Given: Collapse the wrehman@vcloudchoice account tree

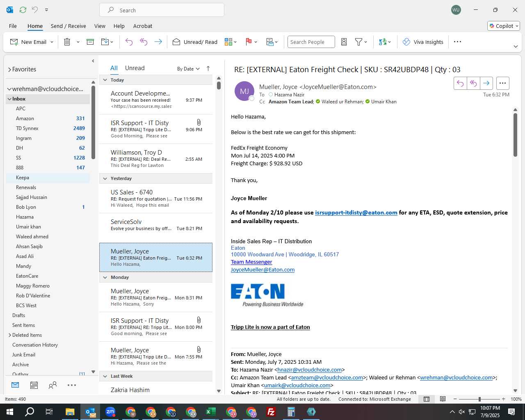Looking at the screenshot, I should click(9, 89).
